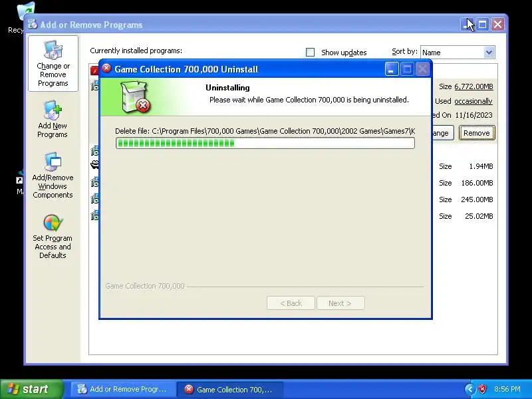Click the 11/16/2023 last used date
Screen dimensions: 532x399
tap(473, 115)
